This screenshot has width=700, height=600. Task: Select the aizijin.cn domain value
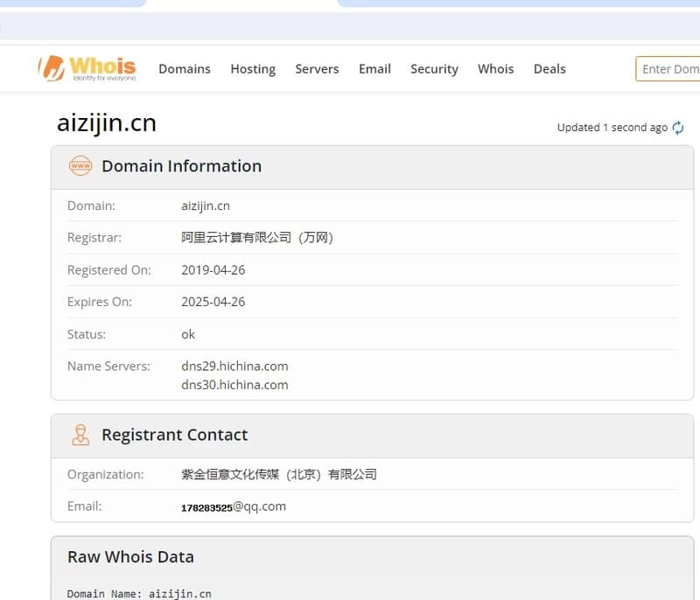click(x=206, y=206)
